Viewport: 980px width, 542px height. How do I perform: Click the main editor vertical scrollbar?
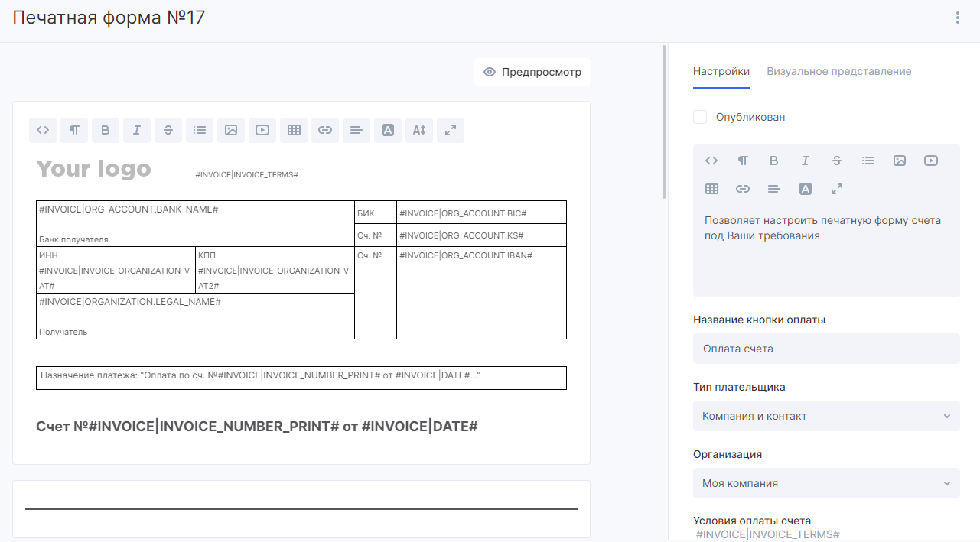pyautogui.click(x=663, y=122)
